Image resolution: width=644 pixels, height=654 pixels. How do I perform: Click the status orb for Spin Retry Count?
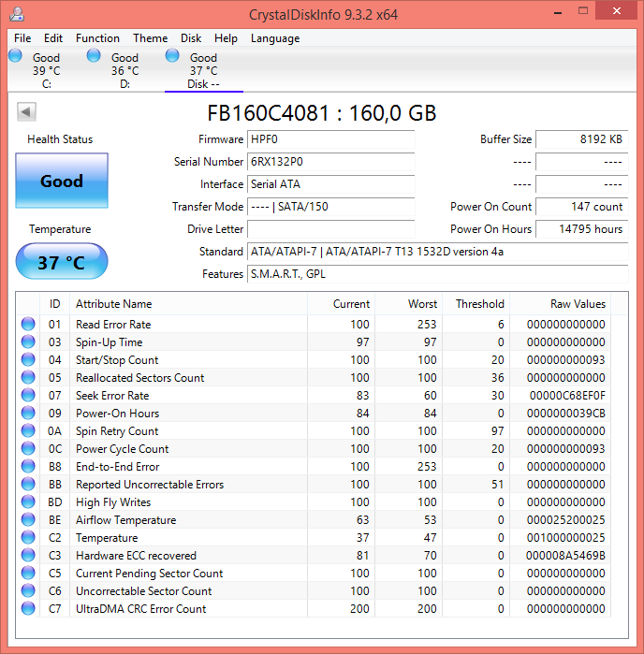coord(28,430)
